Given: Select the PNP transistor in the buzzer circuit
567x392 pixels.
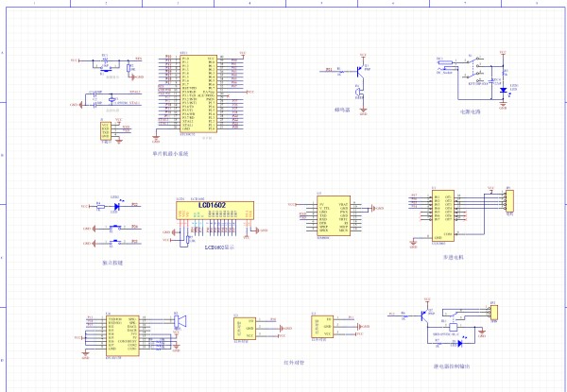Looking at the screenshot, I should (x=360, y=72).
